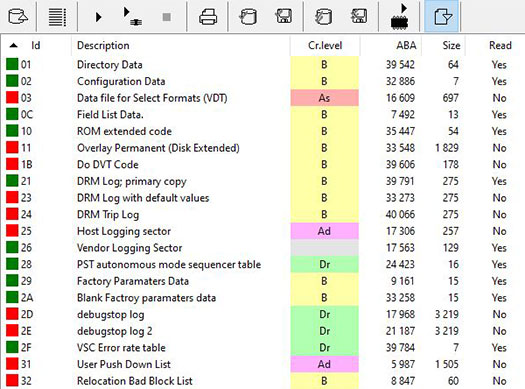The image size is (525, 389).
Task: Select Data file for Select Formats (VDT)
Action: [152, 98]
